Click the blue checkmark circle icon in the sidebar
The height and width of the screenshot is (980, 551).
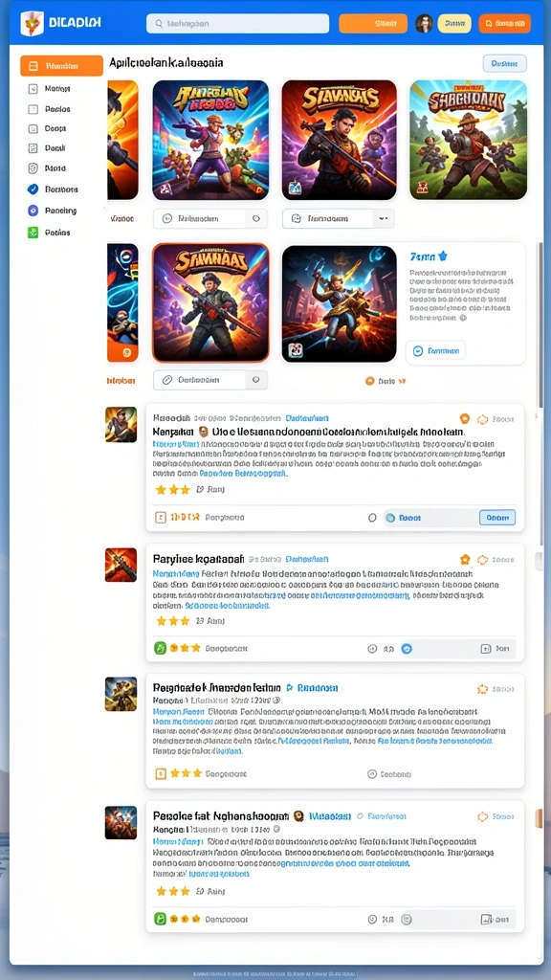33,189
